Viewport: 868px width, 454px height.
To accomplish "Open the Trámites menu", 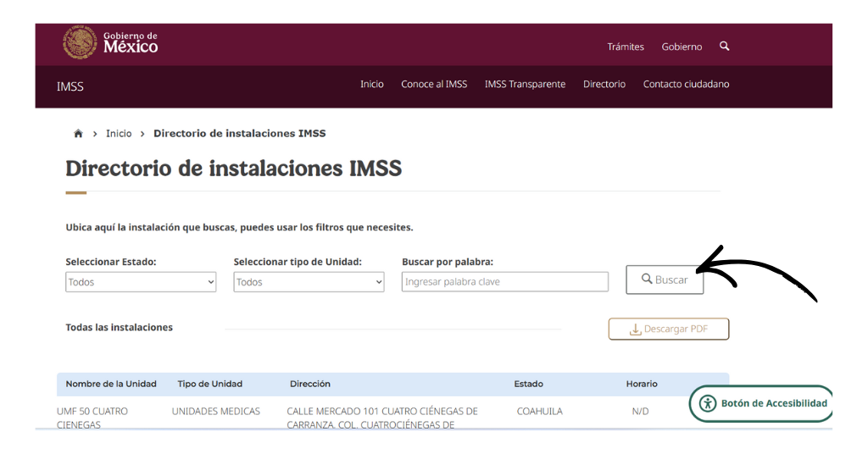I will tap(626, 47).
